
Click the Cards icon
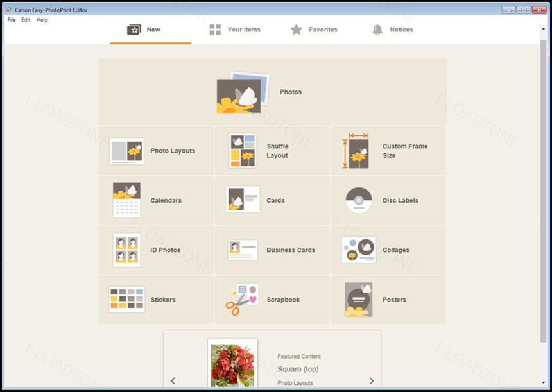click(x=243, y=199)
